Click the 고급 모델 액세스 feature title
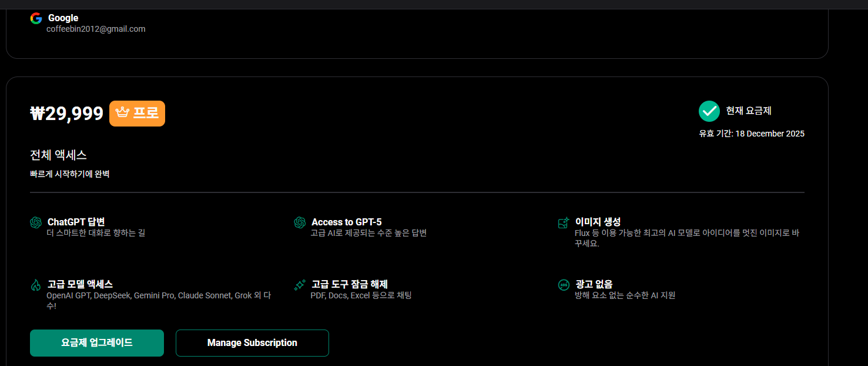Viewport: 868px width, 366px height. click(x=80, y=284)
